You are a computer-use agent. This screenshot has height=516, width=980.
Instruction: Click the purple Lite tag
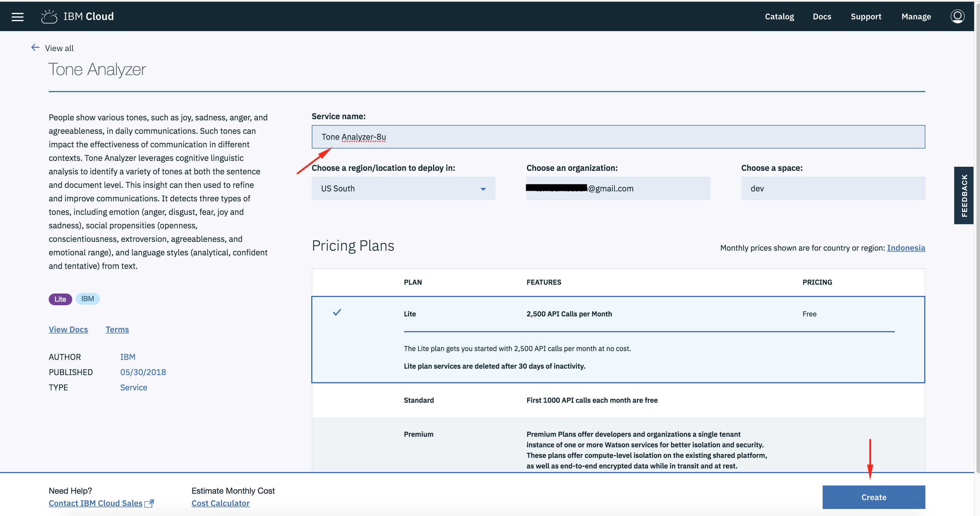coord(60,299)
